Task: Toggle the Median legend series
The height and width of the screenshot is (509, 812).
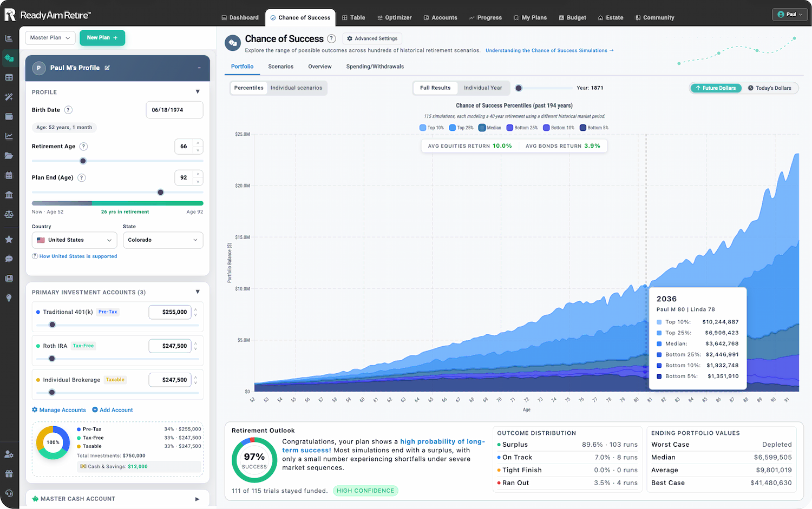Action: coord(490,128)
